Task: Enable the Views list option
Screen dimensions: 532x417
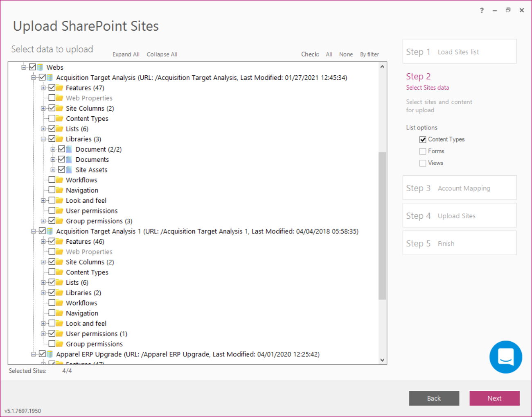Action: 423,163
